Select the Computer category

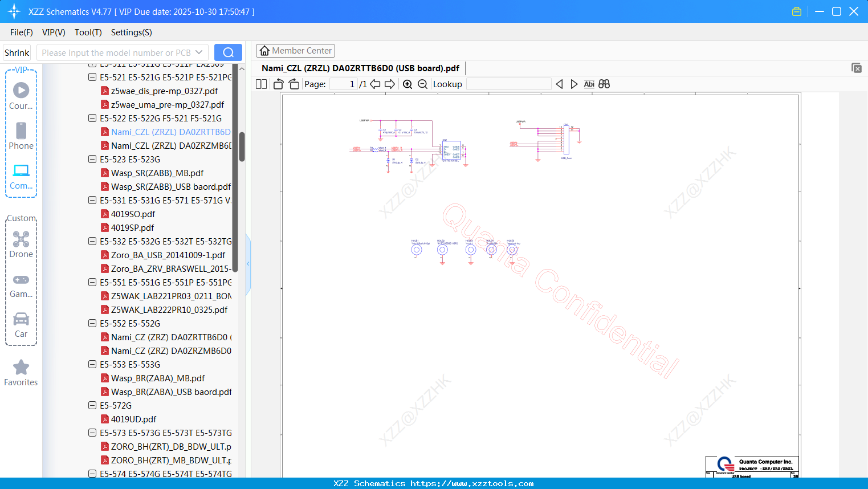[x=21, y=177]
